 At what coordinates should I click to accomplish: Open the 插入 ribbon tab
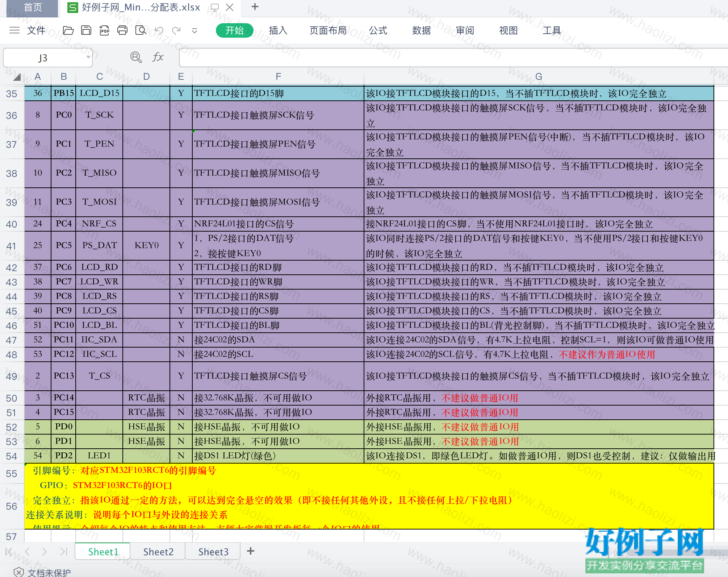click(278, 30)
